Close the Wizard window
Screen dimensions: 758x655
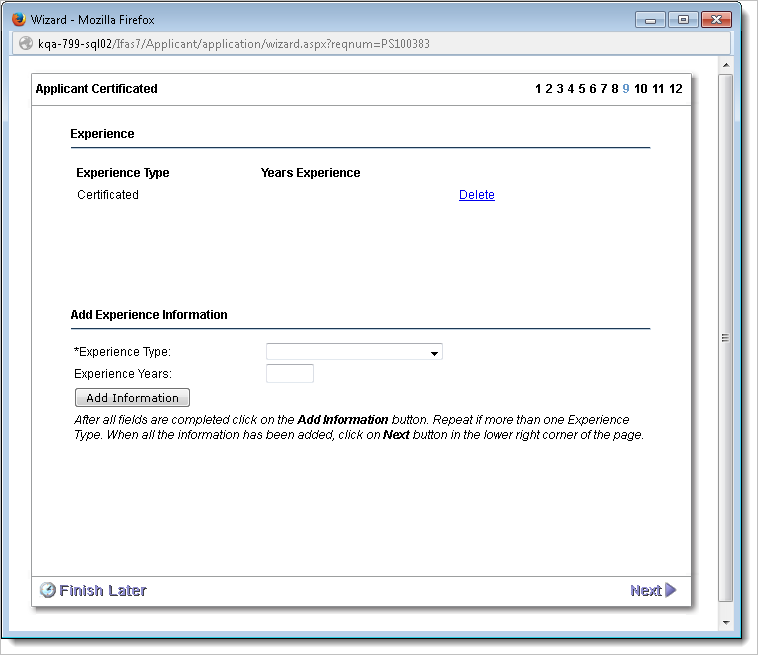click(721, 19)
